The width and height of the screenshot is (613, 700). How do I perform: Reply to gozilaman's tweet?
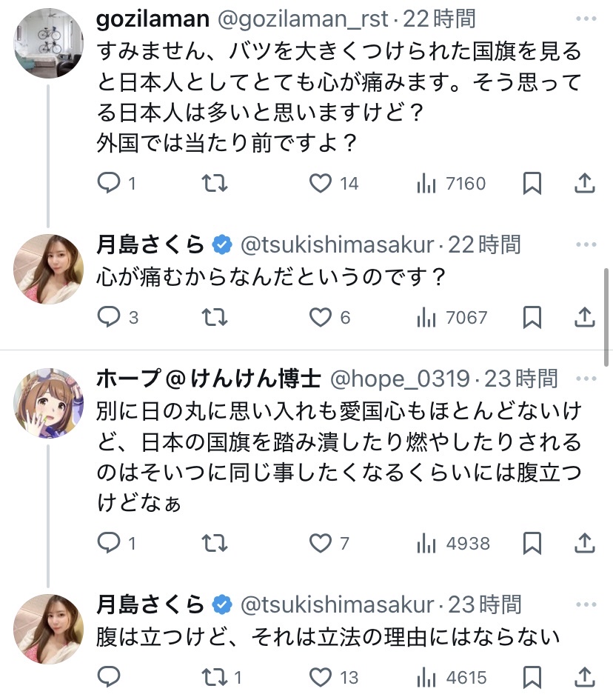(x=110, y=183)
